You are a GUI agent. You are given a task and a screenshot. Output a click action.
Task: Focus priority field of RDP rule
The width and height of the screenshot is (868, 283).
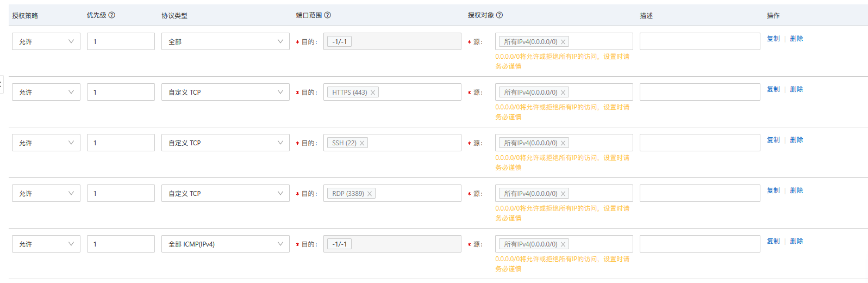[121, 193]
